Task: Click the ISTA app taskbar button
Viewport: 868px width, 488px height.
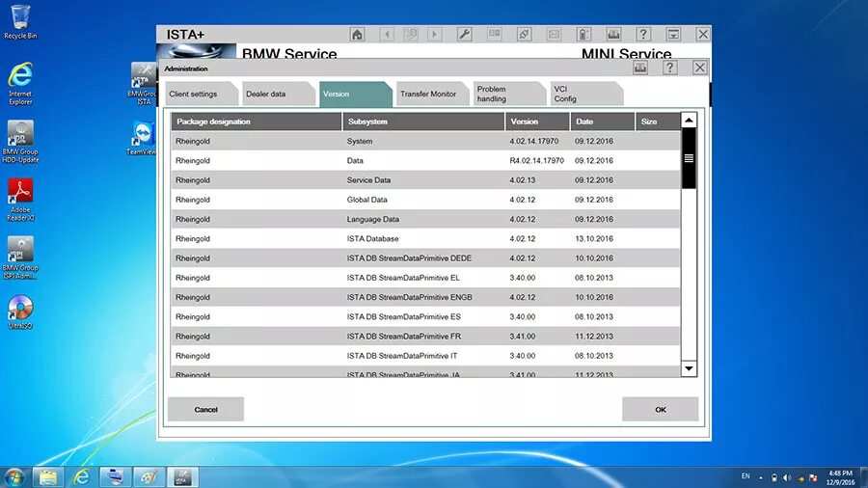Action: tap(182, 477)
